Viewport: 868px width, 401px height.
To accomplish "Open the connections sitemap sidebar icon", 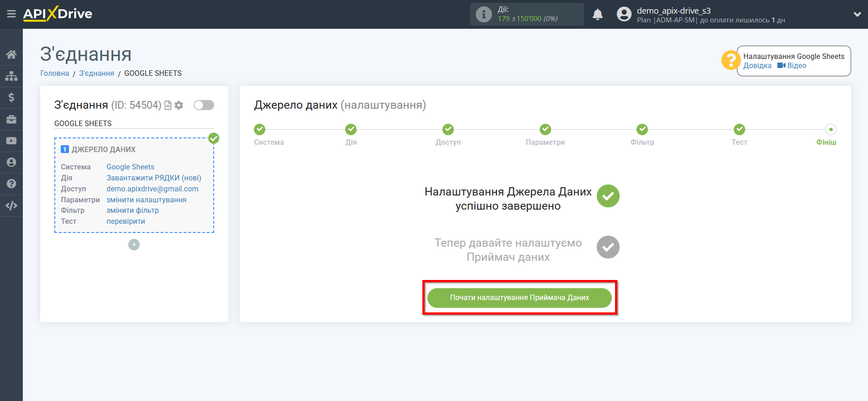I will (x=11, y=76).
